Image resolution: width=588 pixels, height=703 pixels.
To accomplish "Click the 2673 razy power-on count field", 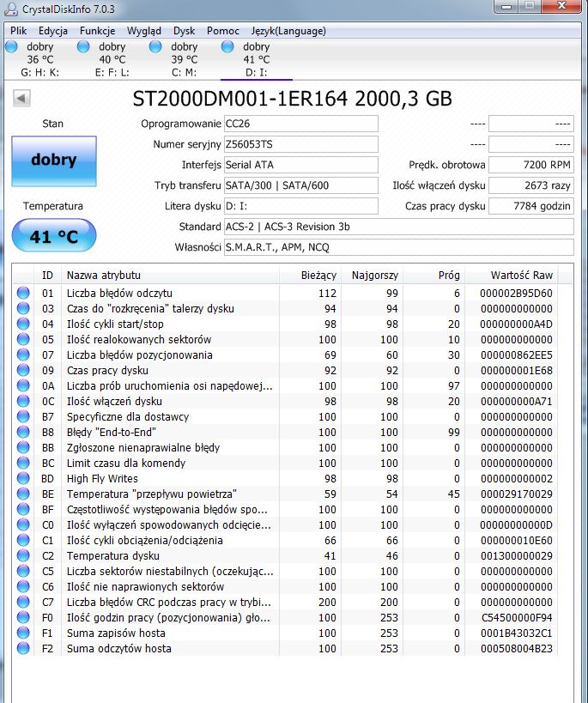I will [531, 185].
